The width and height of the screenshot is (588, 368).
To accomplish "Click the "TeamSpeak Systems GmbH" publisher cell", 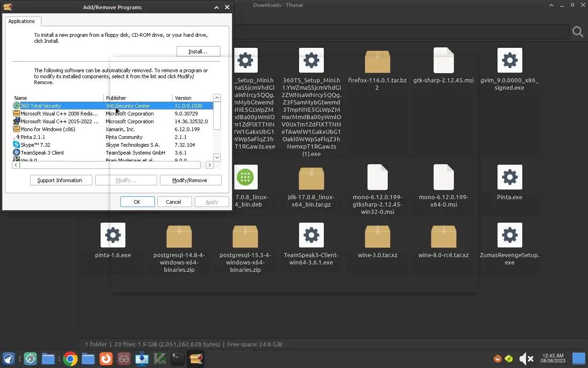I will pos(136,153).
